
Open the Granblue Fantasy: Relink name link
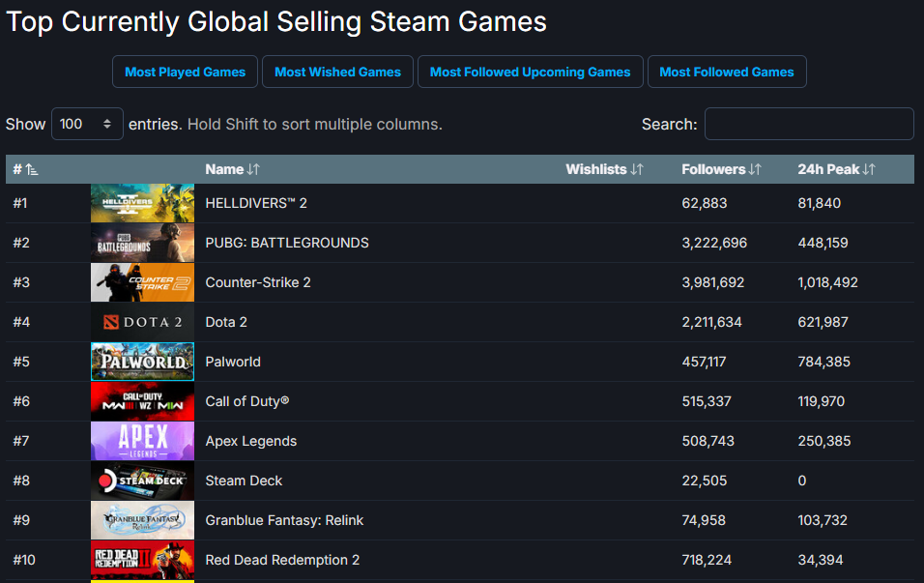pyautogui.click(x=284, y=520)
